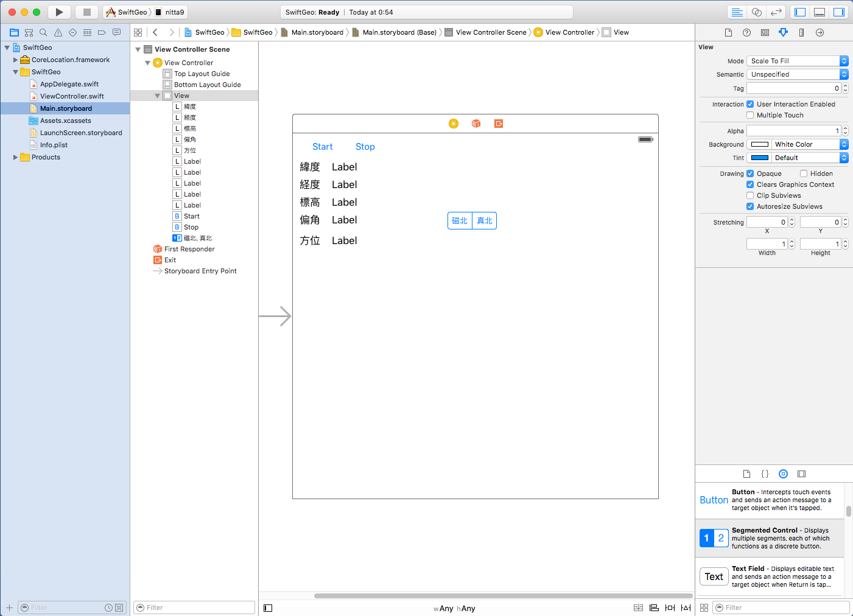Open the Semantic Unspecified dropdown

click(x=797, y=74)
